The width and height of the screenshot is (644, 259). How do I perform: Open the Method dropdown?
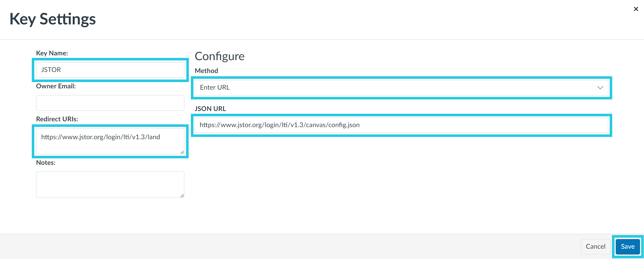tap(401, 88)
